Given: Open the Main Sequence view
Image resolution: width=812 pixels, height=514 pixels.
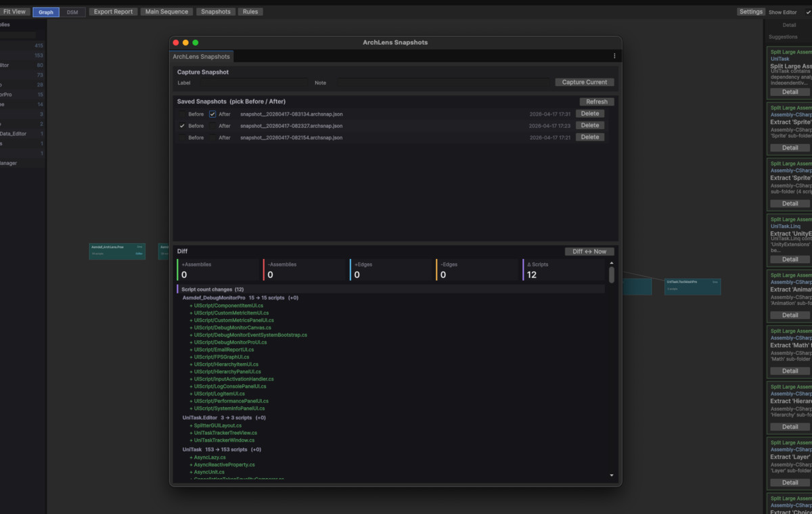Looking at the screenshot, I should pyautogui.click(x=167, y=11).
